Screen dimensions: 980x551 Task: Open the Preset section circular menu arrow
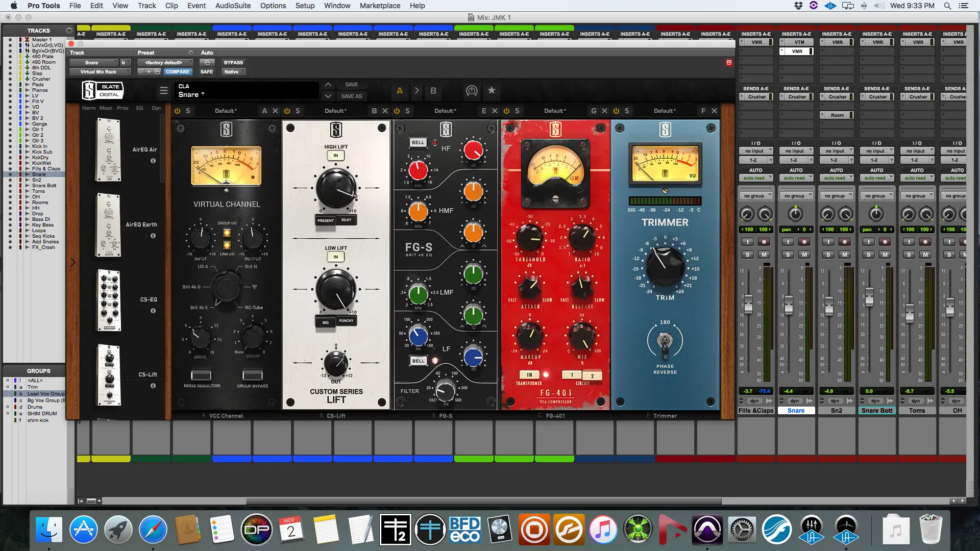[191, 53]
